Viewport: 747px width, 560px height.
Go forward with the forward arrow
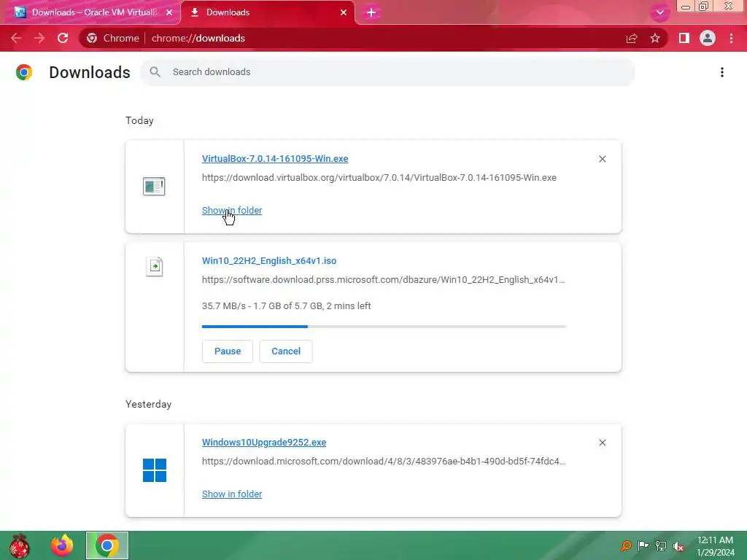[39, 38]
